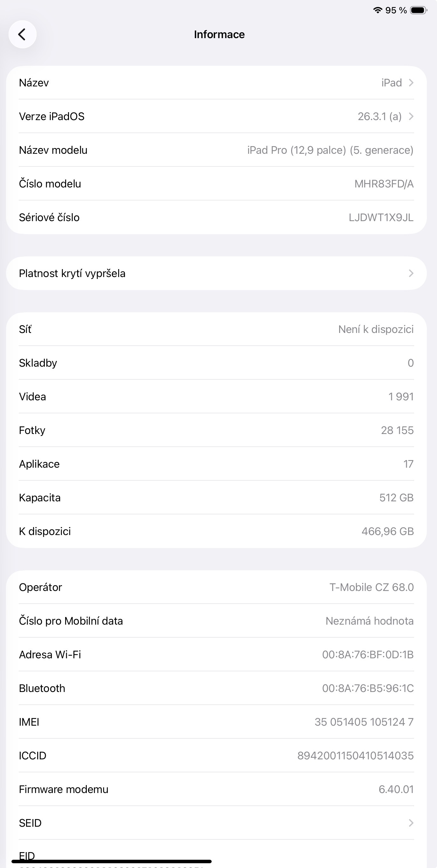Tap the back arrow button
The image size is (437, 868).
coord(22,34)
